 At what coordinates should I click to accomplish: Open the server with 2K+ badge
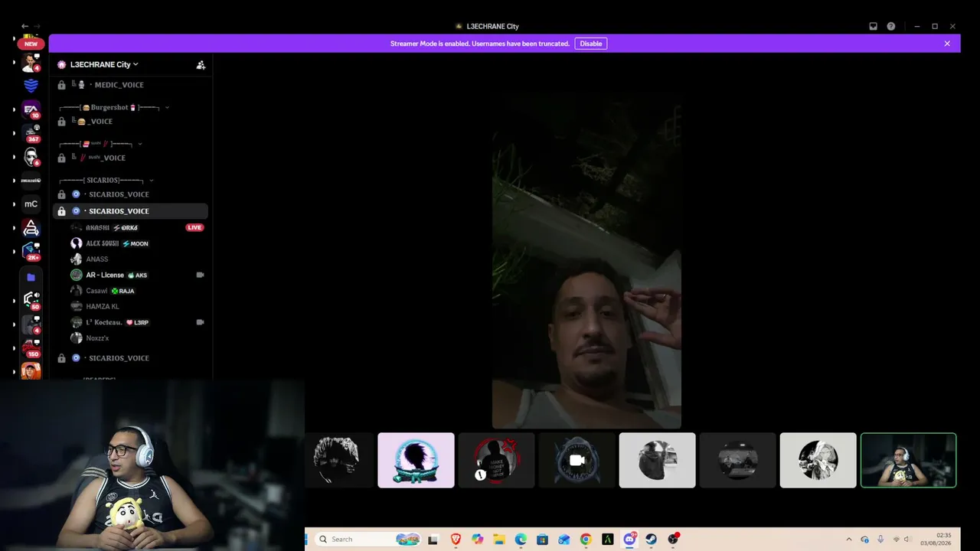[31, 251]
